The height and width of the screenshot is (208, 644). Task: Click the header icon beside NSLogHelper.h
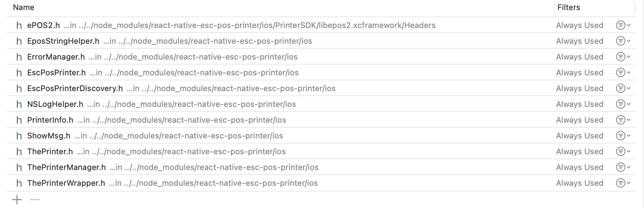19,104
